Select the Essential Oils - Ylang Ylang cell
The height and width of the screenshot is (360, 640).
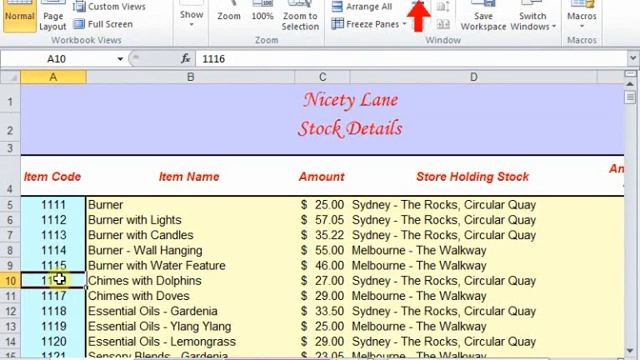point(190,326)
